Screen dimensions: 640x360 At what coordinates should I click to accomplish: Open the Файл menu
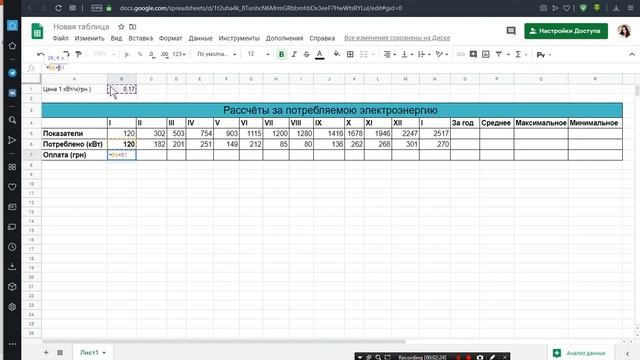coord(60,38)
